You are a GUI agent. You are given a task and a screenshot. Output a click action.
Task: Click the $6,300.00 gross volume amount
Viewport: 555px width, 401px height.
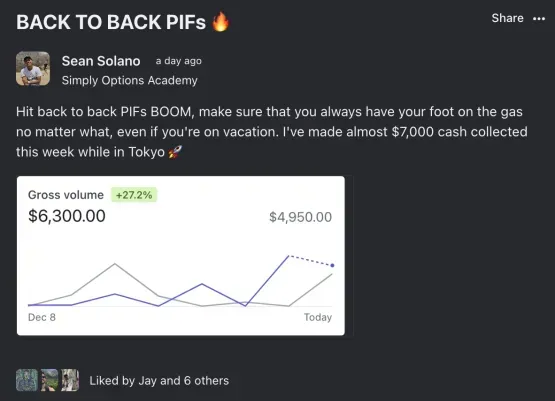pos(67,216)
